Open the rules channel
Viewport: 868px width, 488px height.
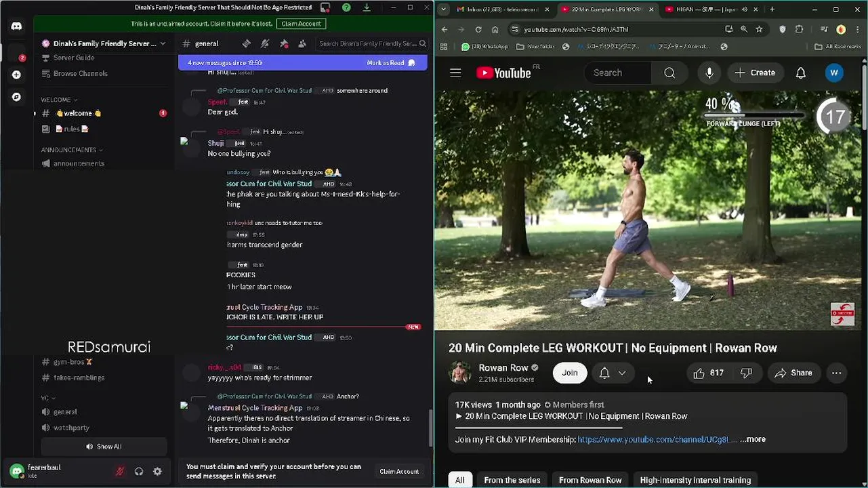coord(104,129)
